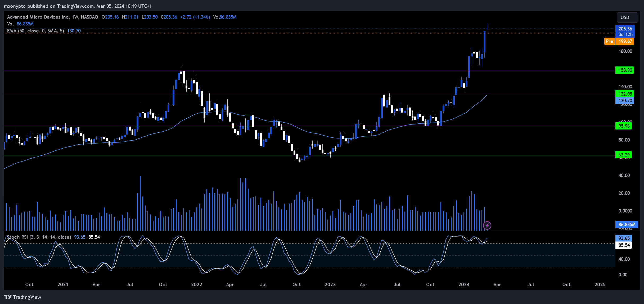The height and width of the screenshot is (304, 644).
Task: Click the 2023 label on time axis
Action: 330,285
